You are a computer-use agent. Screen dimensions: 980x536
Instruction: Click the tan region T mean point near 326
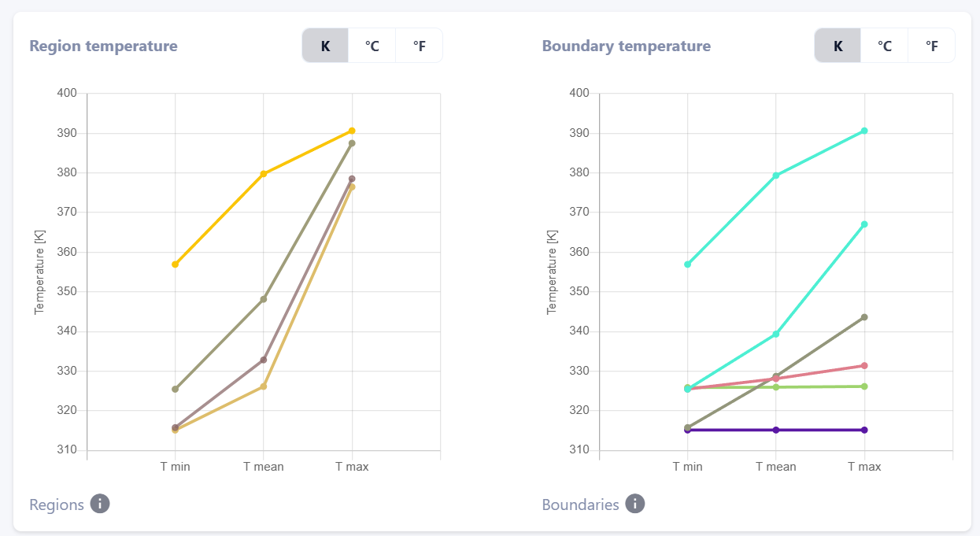tap(264, 386)
